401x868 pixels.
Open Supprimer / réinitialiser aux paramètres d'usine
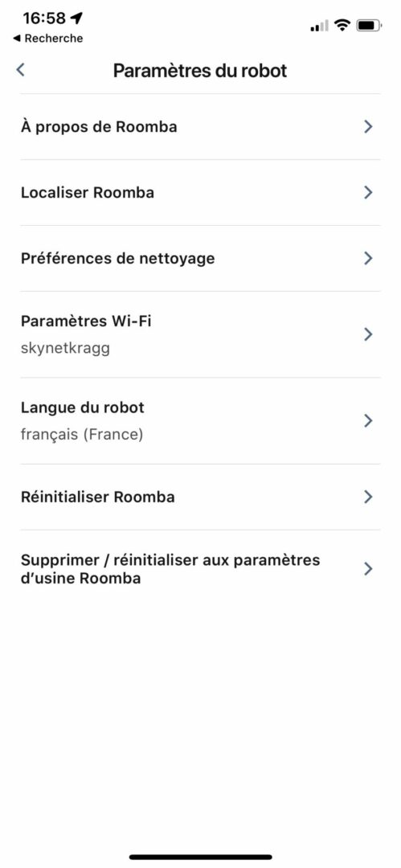201,569
